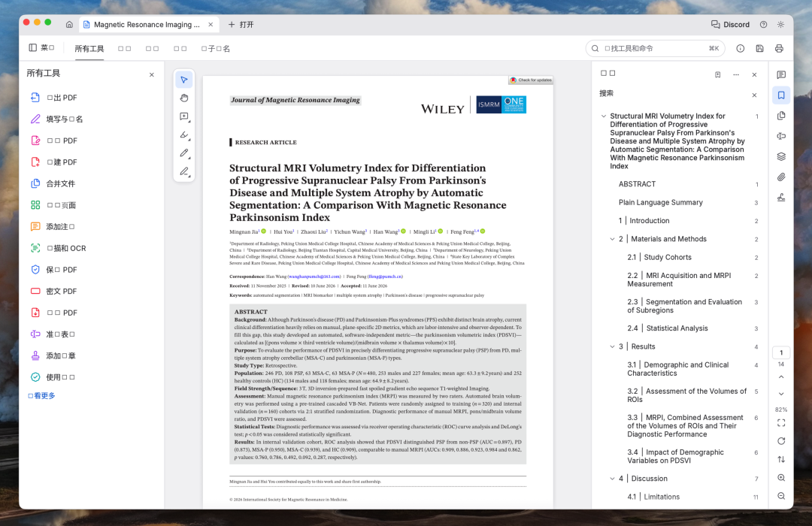The image size is (812, 526).
Task: Click the rotate page icon
Action: (781, 441)
